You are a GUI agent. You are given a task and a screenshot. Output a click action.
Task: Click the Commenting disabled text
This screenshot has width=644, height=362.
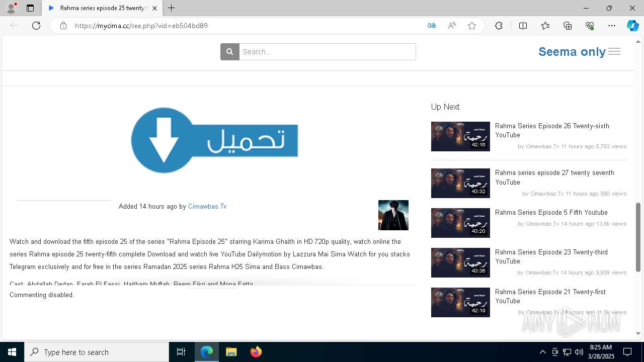pos(42,295)
